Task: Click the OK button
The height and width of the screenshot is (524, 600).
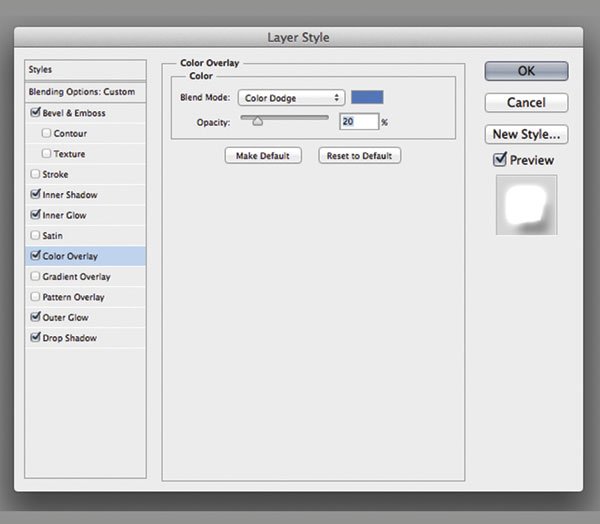Action: 526,71
